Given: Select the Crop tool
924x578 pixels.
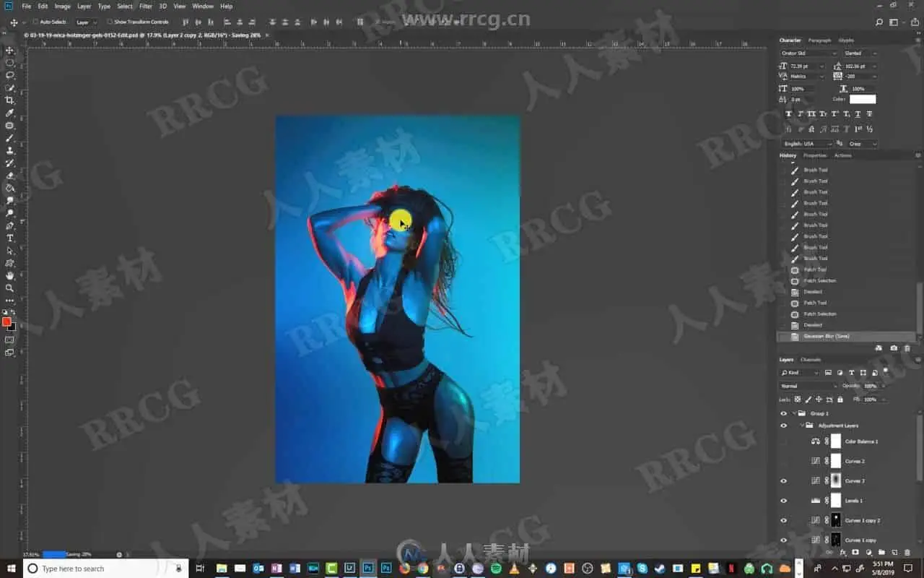Looking at the screenshot, I should coord(9,100).
